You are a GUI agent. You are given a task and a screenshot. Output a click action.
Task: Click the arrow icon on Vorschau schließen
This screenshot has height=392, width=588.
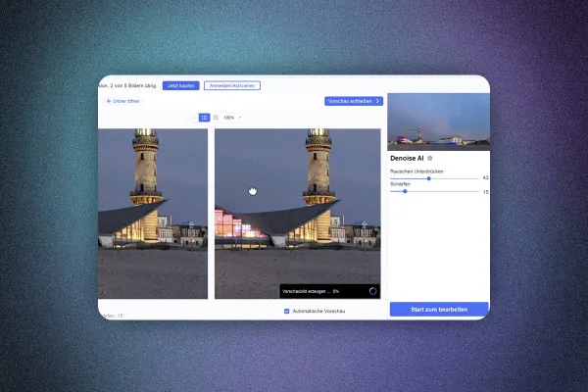click(x=377, y=101)
